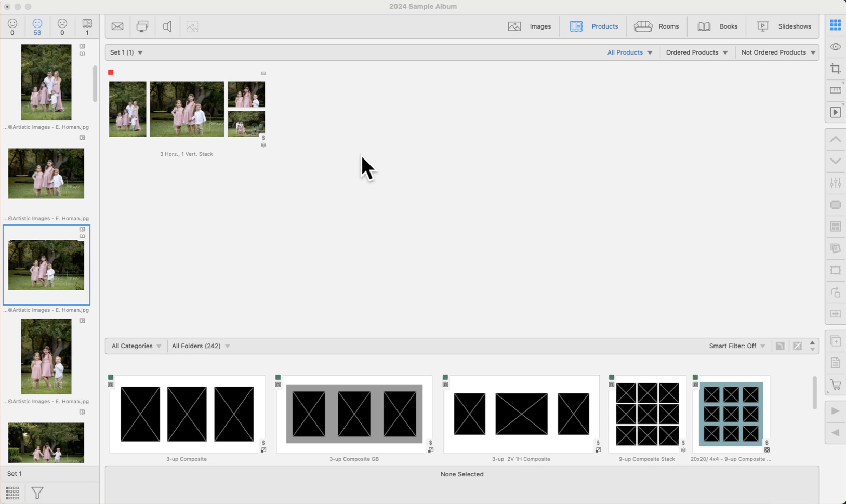Viewport: 846px width, 504px height.
Task: Click the email envelope icon
Action: click(x=117, y=26)
